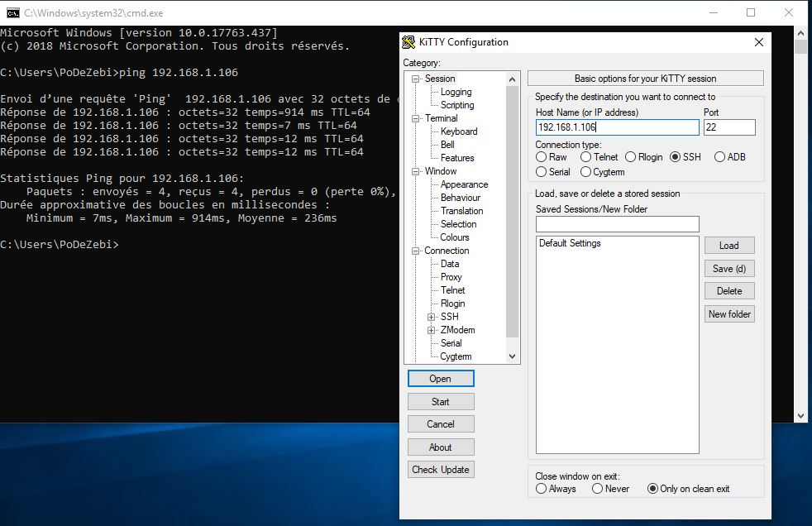
Task: Minimize the cmd.exe window
Action: pos(714,13)
